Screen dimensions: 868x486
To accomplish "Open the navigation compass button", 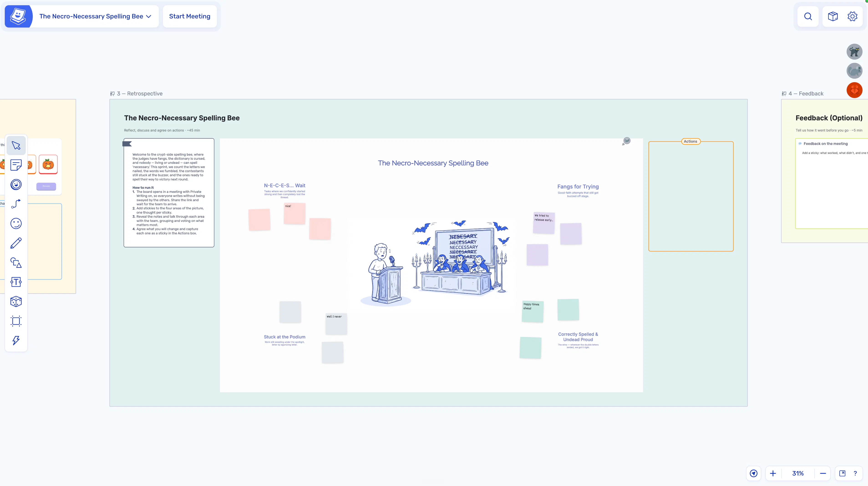I will coord(754,473).
